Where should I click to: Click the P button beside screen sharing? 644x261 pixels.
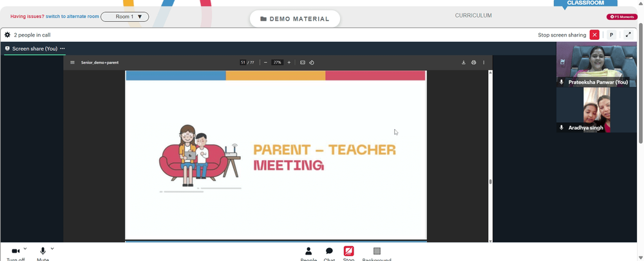[x=611, y=35]
